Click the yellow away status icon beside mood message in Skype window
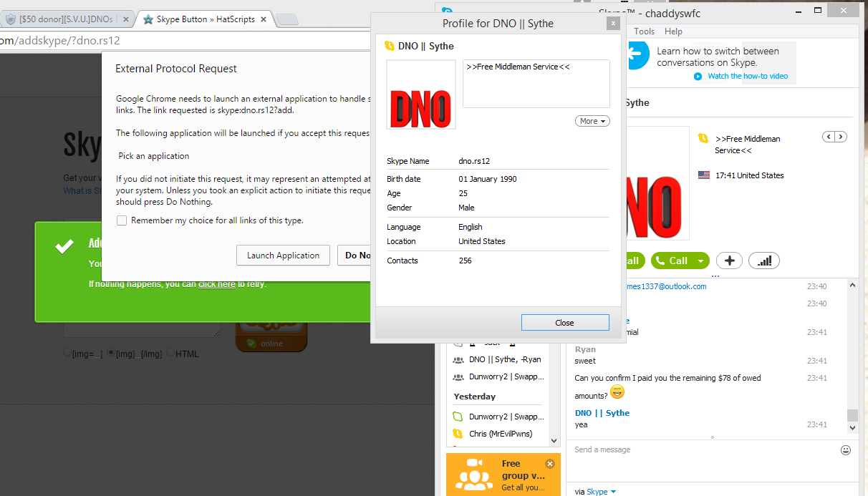The image size is (868, 496). point(703,138)
